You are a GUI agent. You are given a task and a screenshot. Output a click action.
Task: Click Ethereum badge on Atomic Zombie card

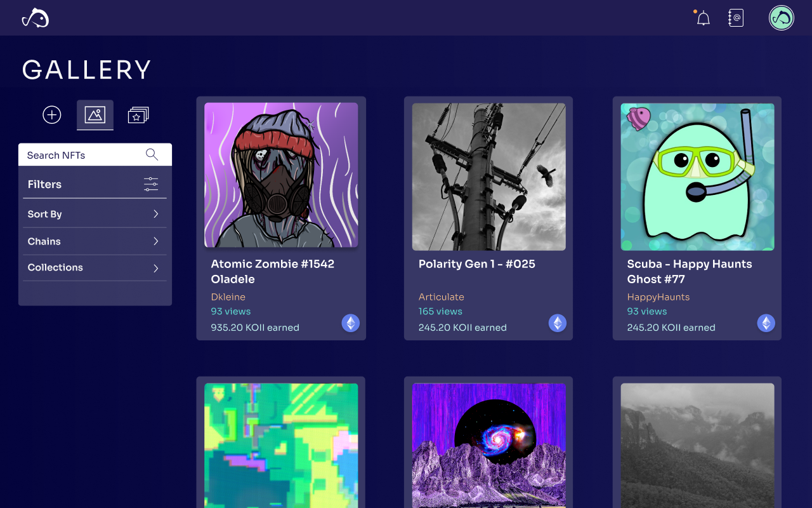pos(351,323)
